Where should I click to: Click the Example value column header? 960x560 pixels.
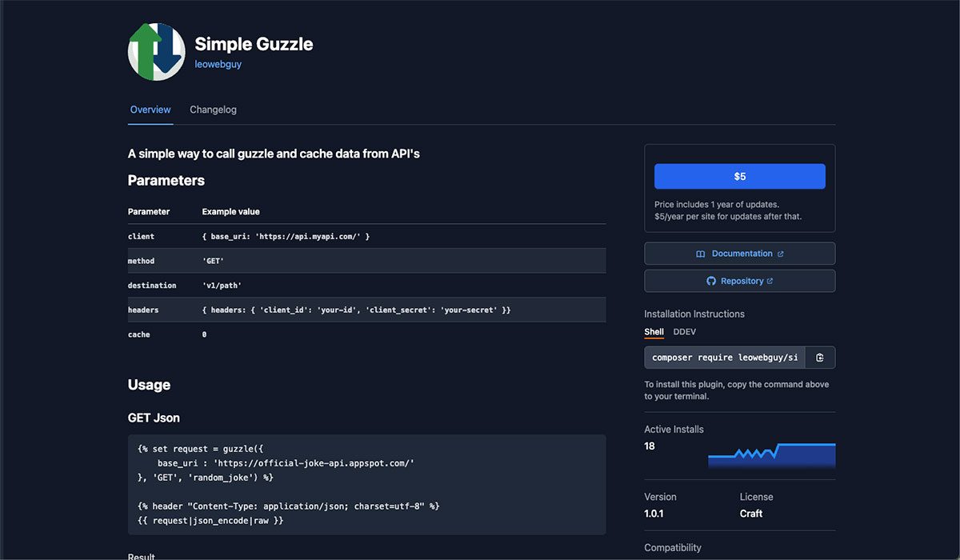(230, 212)
